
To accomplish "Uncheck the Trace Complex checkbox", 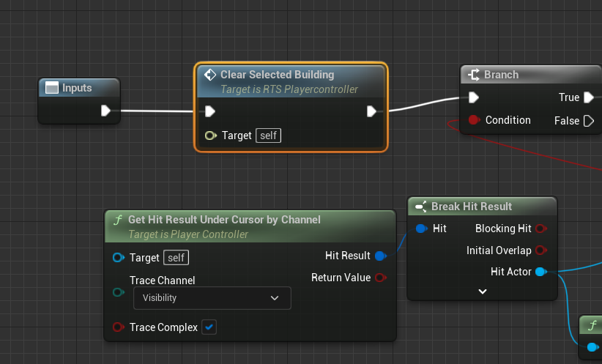I will (209, 327).
